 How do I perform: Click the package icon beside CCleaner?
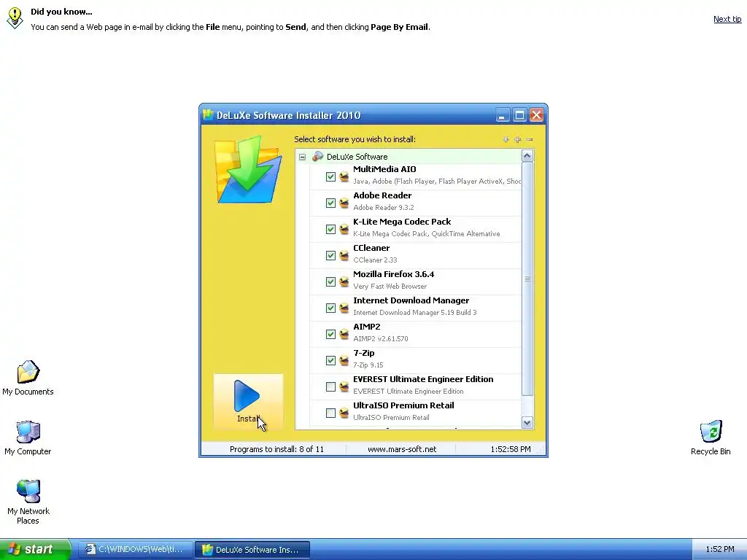click(344, 255)
